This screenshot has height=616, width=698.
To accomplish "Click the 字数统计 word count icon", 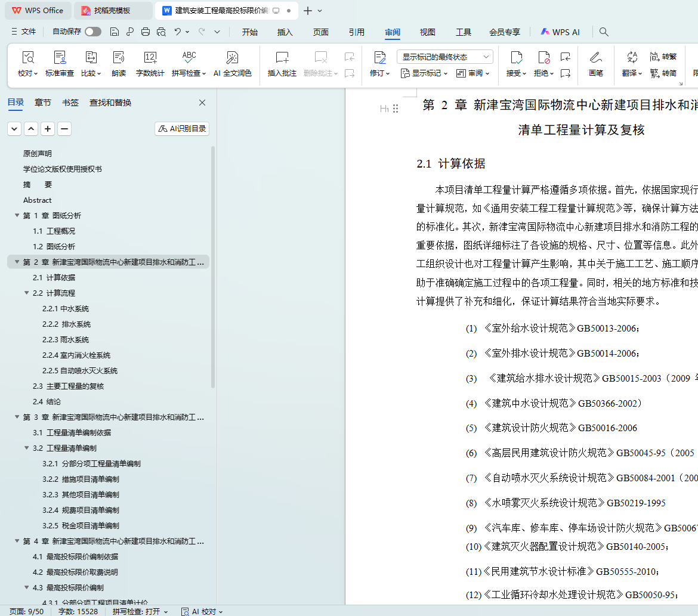I will [150, 58].
